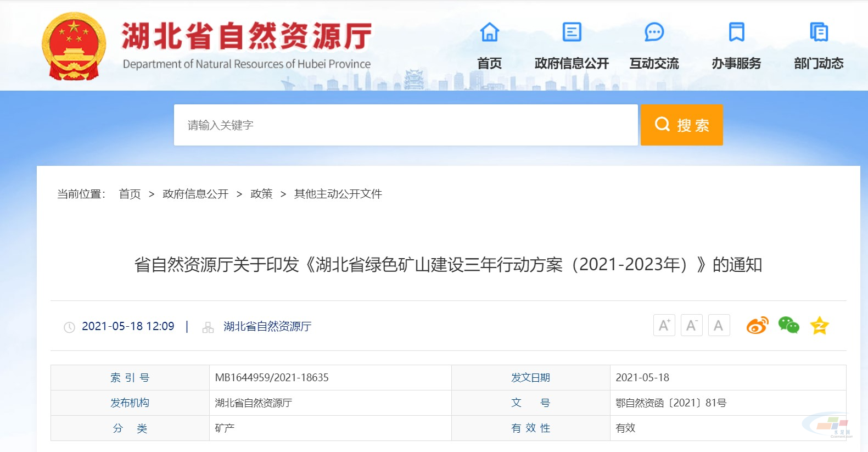
Task: Open 办事服务 navigation menu
Action: (x=736, y=64)
